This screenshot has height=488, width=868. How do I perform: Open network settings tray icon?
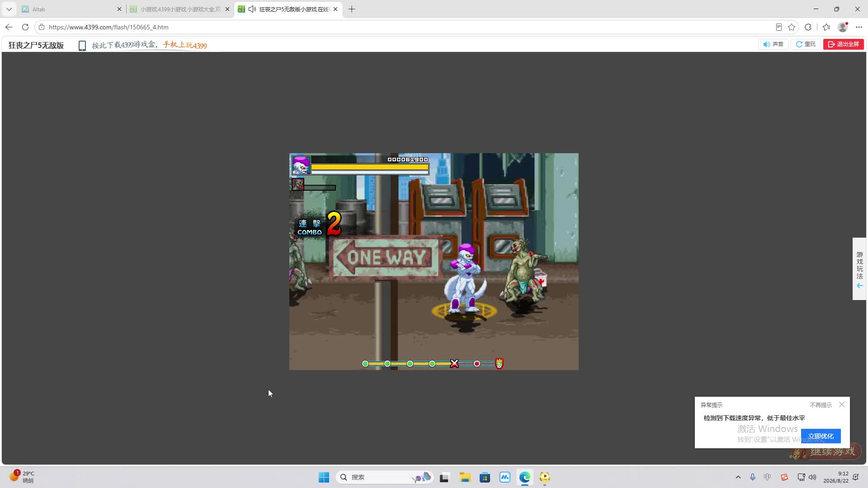pos(801,477)
